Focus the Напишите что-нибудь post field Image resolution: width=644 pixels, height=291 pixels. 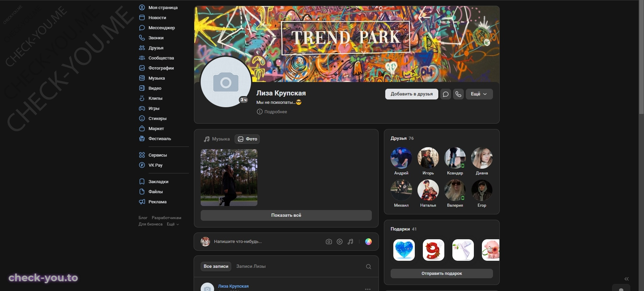pyautogui.click(x=267, y=242)
